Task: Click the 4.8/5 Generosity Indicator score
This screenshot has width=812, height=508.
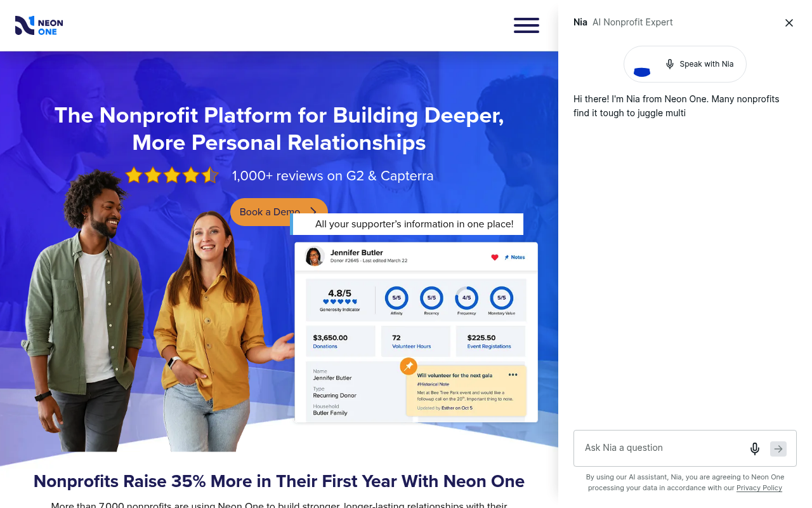Action: [339, 293]
